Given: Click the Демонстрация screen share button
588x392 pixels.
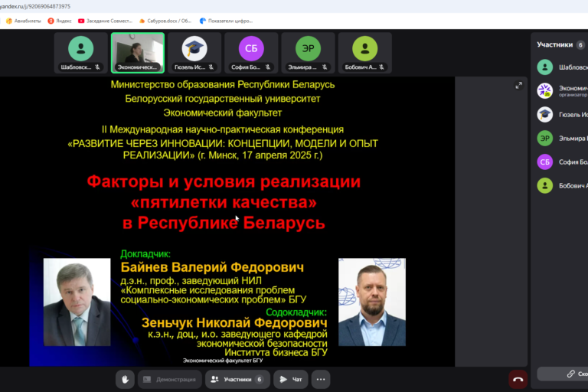Looking at the screenshot, I should (170, 379).
